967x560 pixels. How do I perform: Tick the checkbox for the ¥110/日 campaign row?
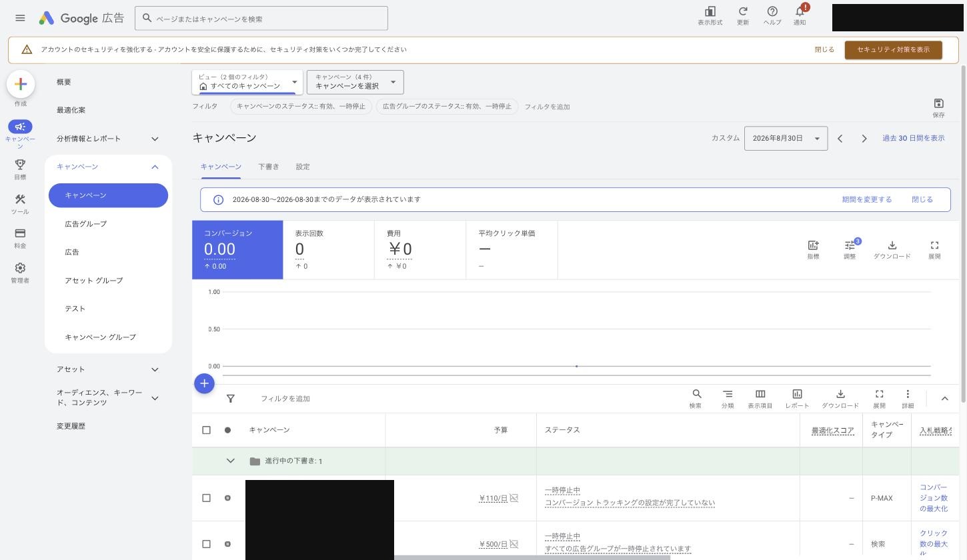206,498
